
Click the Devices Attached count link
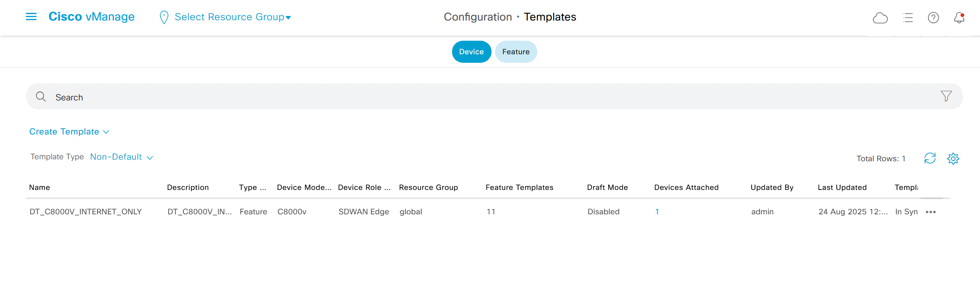657,212
